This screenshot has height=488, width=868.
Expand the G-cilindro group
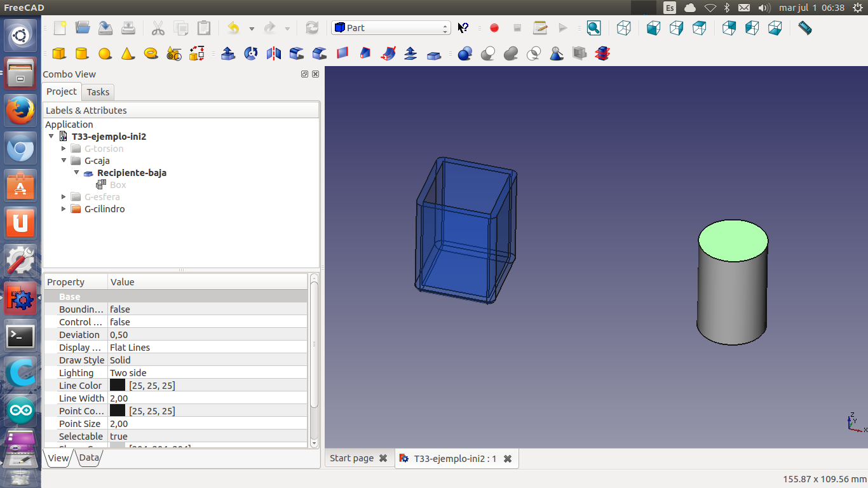click(x=64, y=209)
